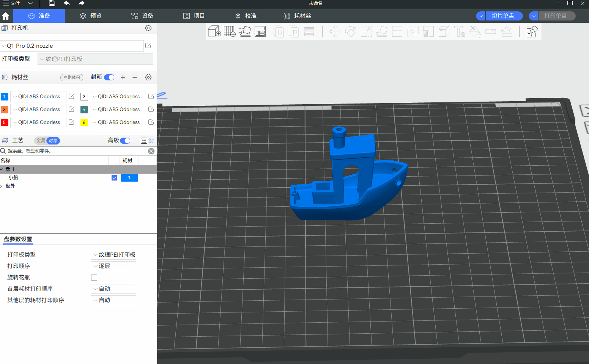Enable the 旋转花瓶 checkbox

94,278
